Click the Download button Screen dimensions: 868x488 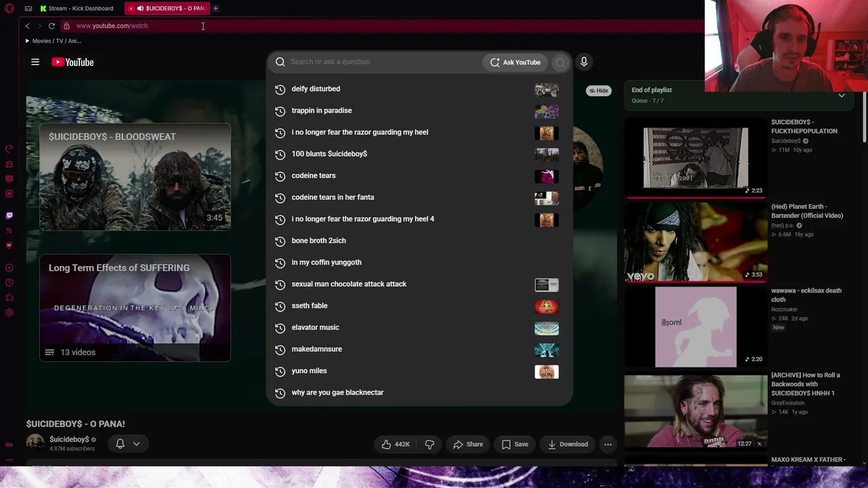click(x=568, y=444)
